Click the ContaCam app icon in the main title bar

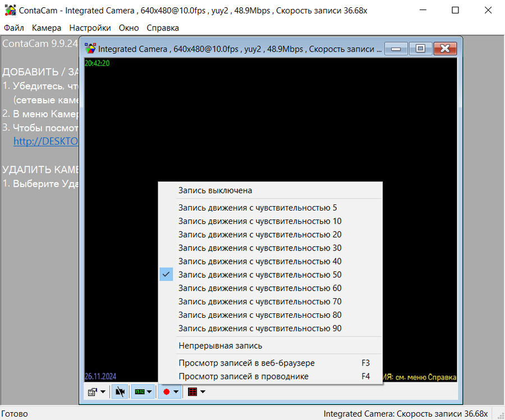pyautogui.click(x=10, y=10)
